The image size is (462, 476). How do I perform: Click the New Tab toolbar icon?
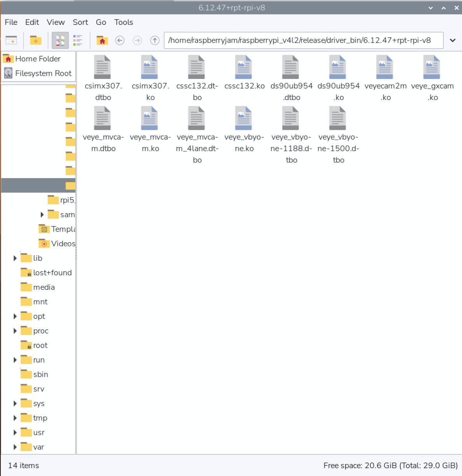11,40
